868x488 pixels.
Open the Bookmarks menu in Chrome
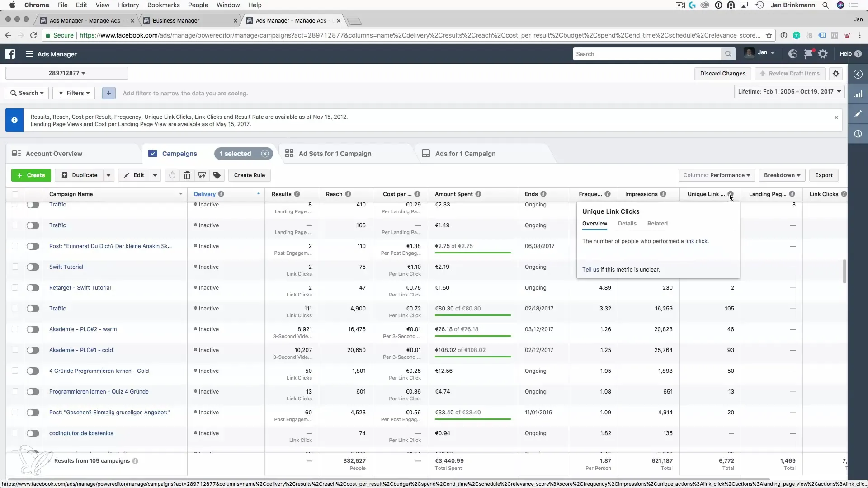pos(163,5)
